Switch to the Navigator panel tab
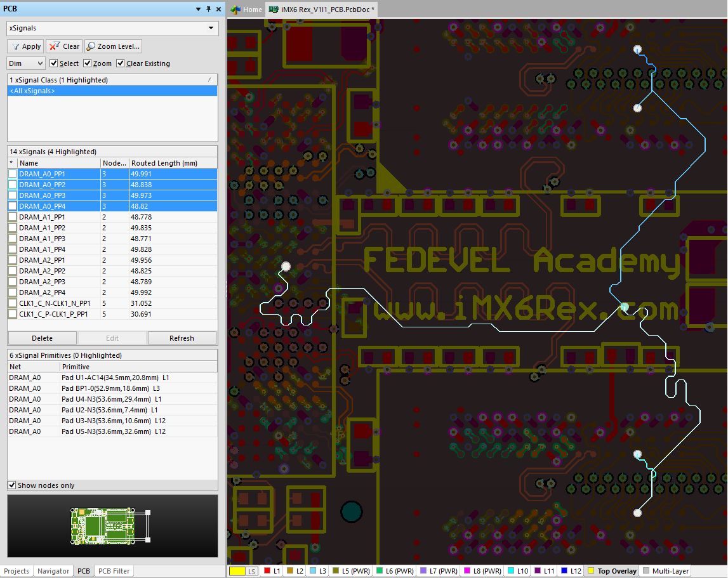This screenshot has height=578, width=728. coord(53,571)
